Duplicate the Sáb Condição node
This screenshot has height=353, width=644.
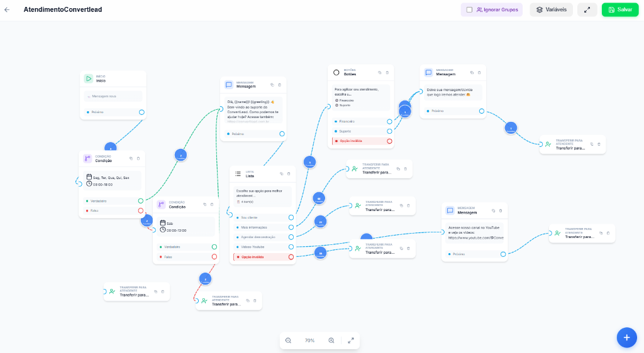coord(204,204)
